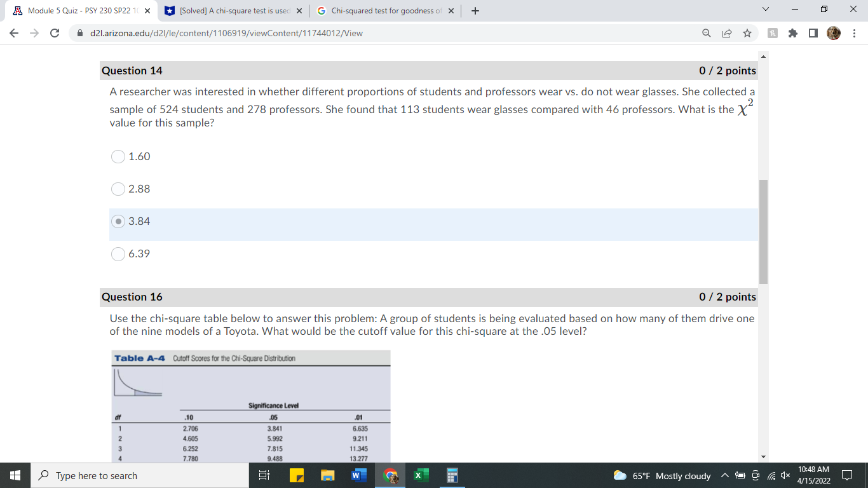Viewport: 868px width, 488px height.
Task: Open Chrome's three-dot menu
Action: [x=855, y=33]
